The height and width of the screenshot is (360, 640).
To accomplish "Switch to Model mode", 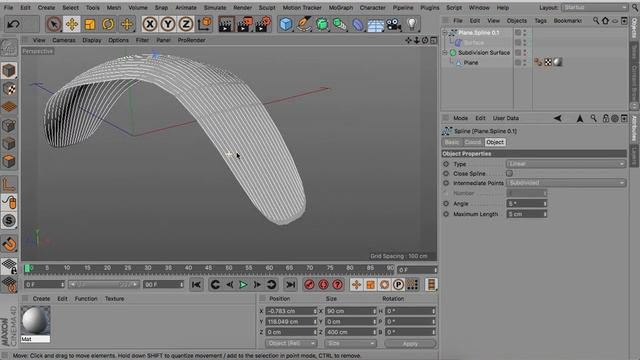I will click(x=9, y=71).
